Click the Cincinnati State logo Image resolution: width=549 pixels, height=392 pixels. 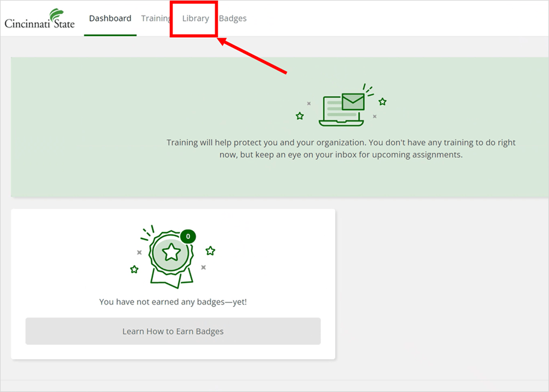point(40,19)
